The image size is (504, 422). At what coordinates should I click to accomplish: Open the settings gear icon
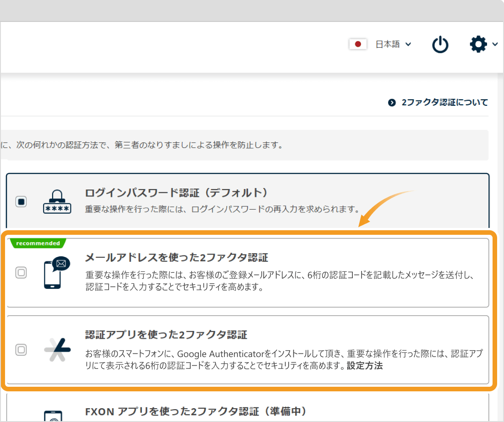(478, 44)
